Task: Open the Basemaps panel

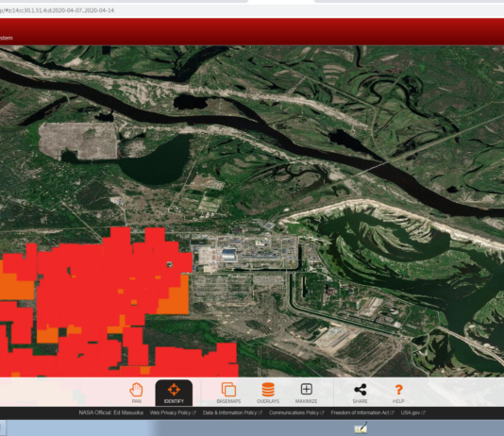Action: click(228, 393)
